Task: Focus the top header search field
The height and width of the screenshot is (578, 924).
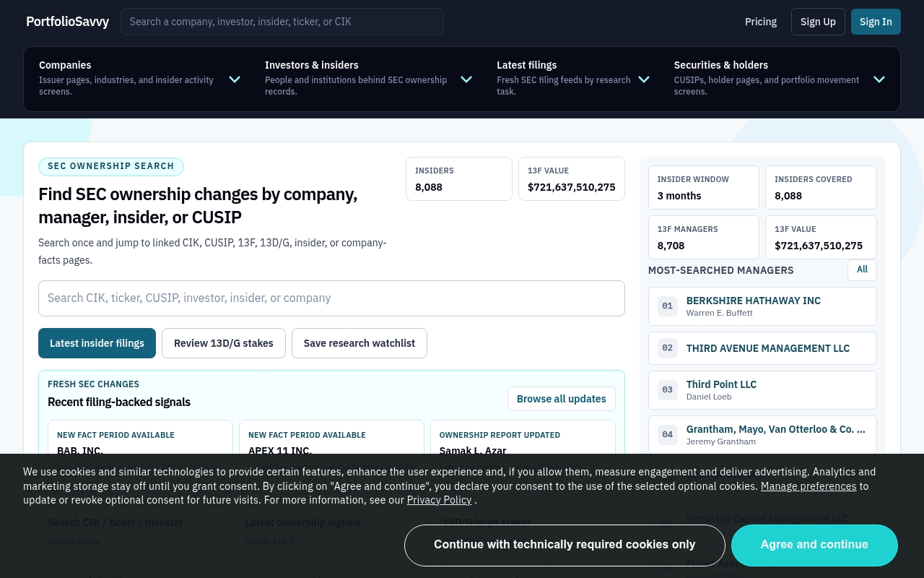Action: [x=282, y=22]
